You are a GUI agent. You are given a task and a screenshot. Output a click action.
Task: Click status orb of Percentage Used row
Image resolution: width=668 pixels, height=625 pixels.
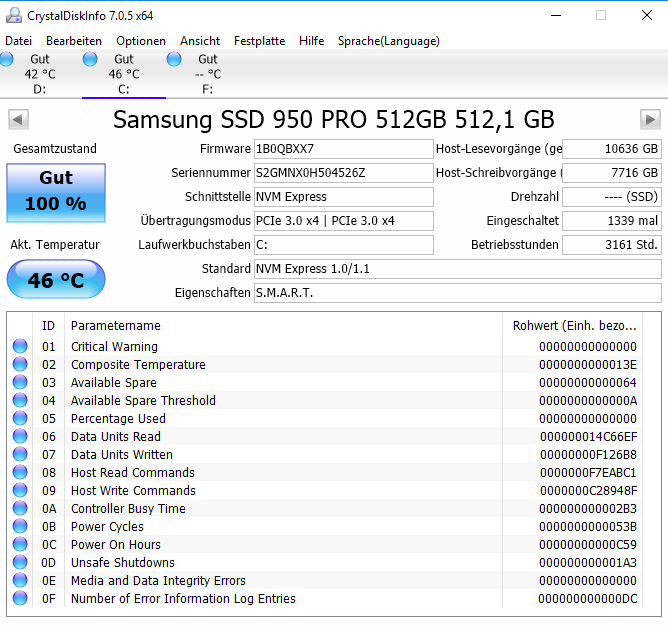[x=20, y=418]
